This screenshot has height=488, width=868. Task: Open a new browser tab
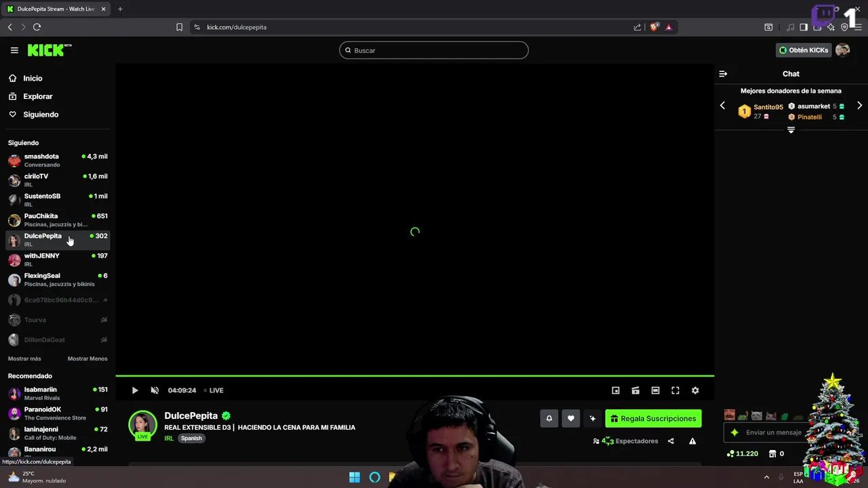point(120,9)
